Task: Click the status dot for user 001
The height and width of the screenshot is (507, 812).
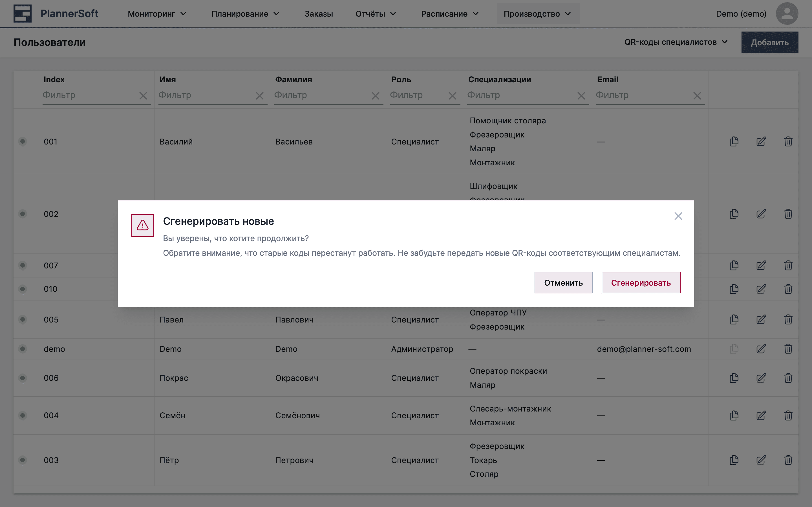Action: tap(23, 141)
